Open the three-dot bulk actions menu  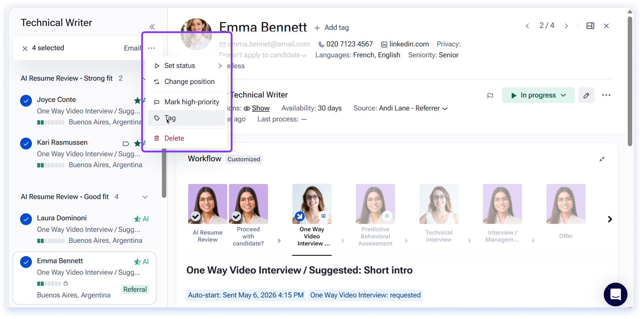152,48
